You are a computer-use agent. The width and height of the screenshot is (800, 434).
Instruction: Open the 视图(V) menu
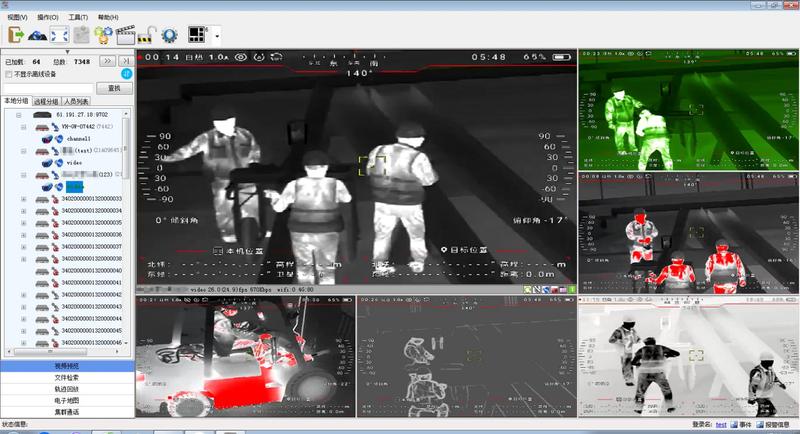click(19, 17)
